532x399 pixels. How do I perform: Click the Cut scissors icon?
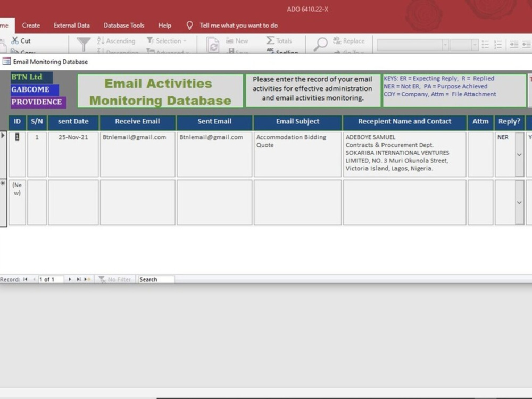click(14, 41)
